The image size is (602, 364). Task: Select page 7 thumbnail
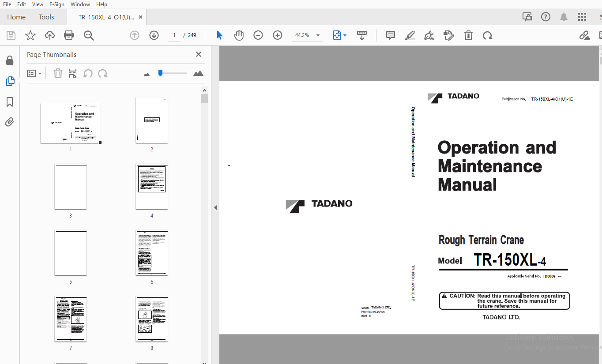[x=71, y=319]
